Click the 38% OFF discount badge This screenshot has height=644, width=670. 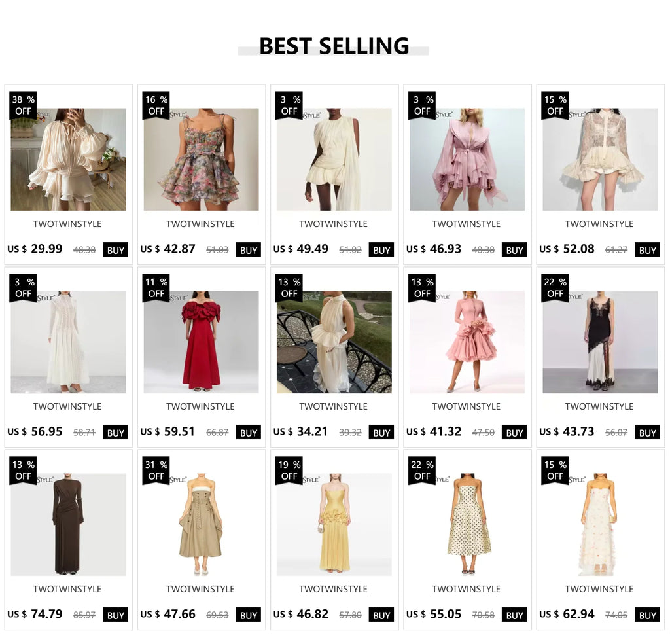pos(23,105)
